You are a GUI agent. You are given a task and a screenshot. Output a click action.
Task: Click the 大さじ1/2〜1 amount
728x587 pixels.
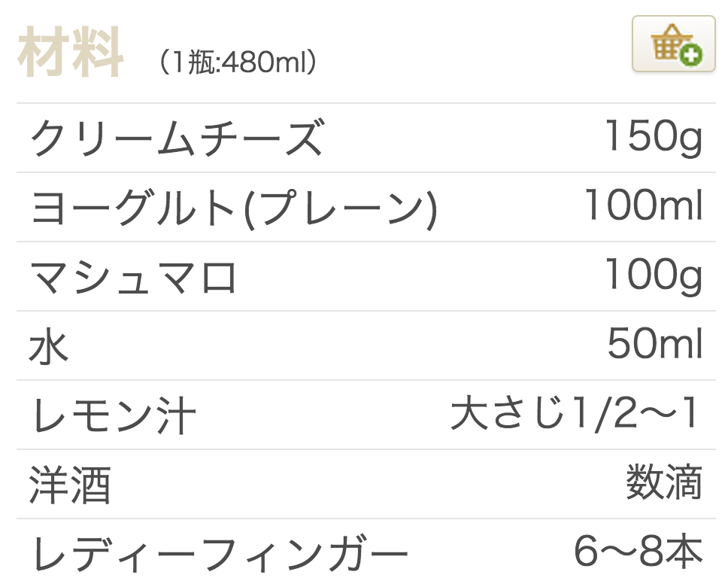tap(575, 414)
